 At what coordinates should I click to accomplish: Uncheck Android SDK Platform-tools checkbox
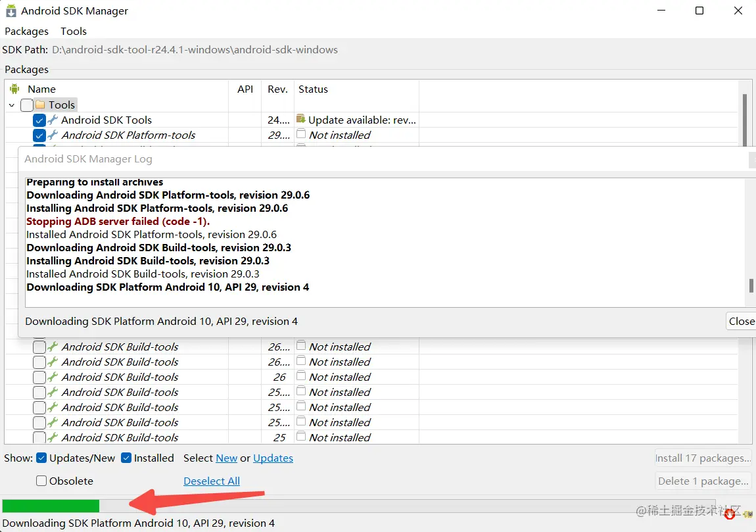(39, 135)
